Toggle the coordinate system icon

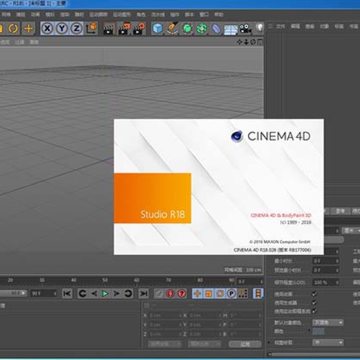tap(91, 28)
